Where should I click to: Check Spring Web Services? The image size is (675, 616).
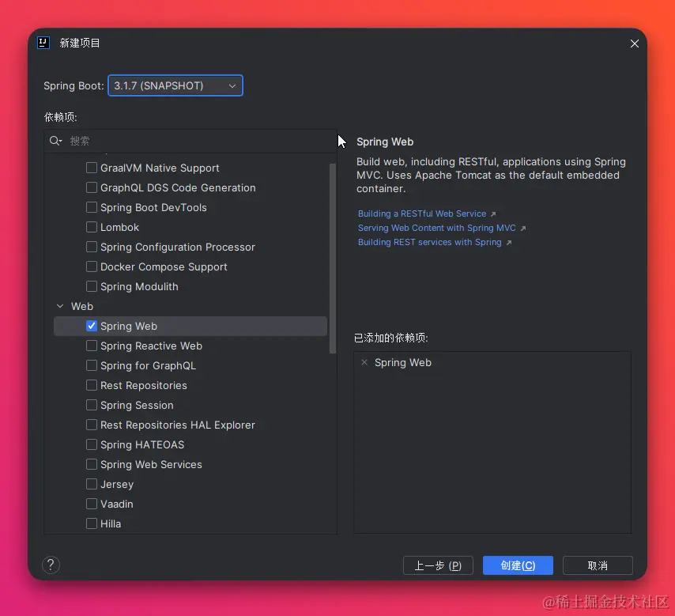click(x=91, y=465)
